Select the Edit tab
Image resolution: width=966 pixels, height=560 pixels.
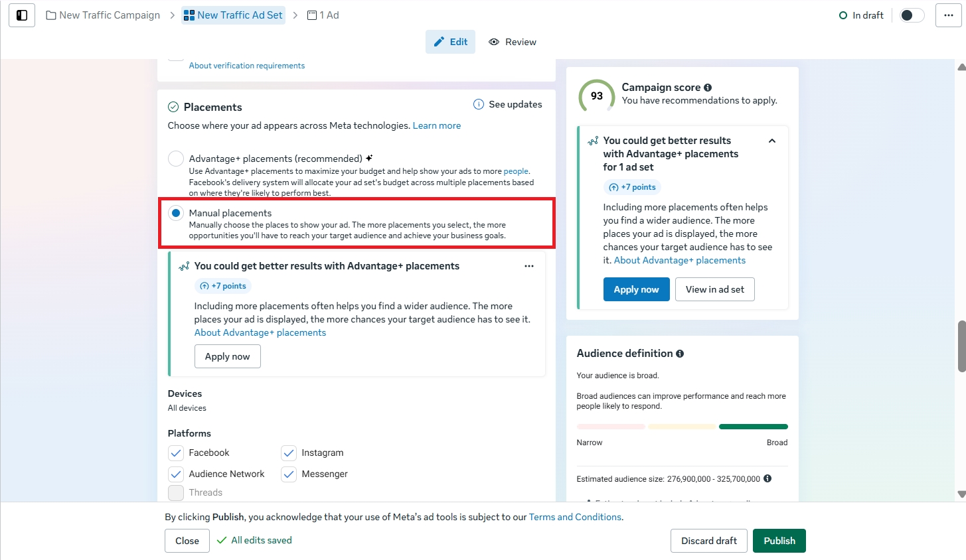[450, 42]
